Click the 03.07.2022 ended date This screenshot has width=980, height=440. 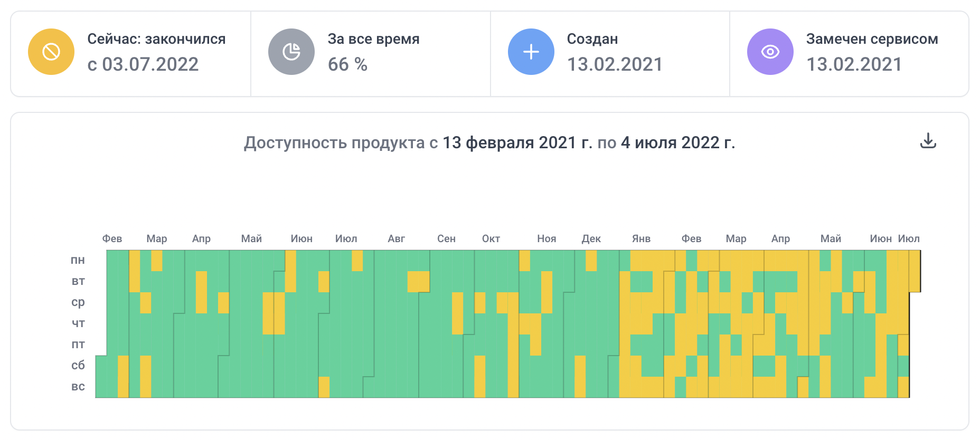150,64
